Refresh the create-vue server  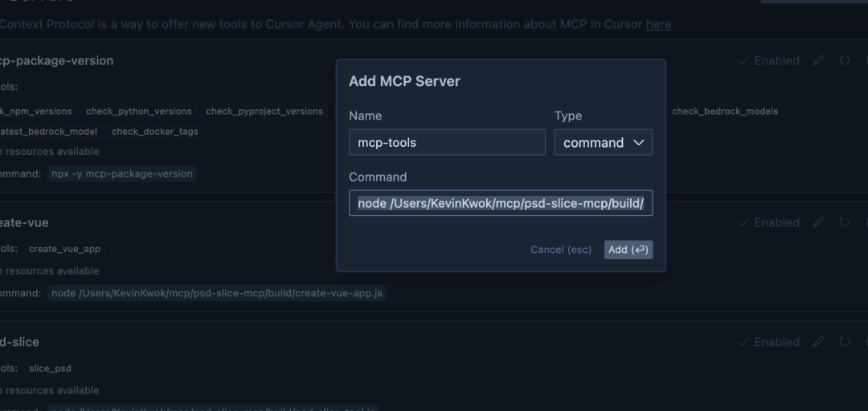(x=844, y=222)
